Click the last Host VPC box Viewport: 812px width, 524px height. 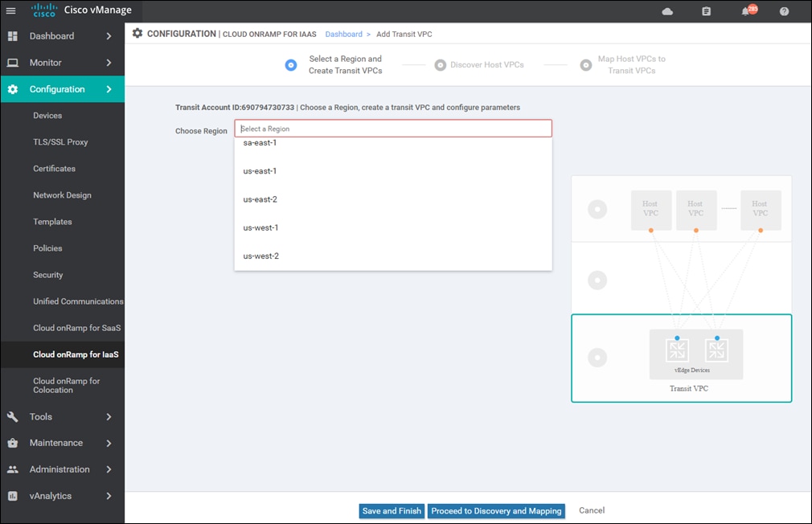761,210
